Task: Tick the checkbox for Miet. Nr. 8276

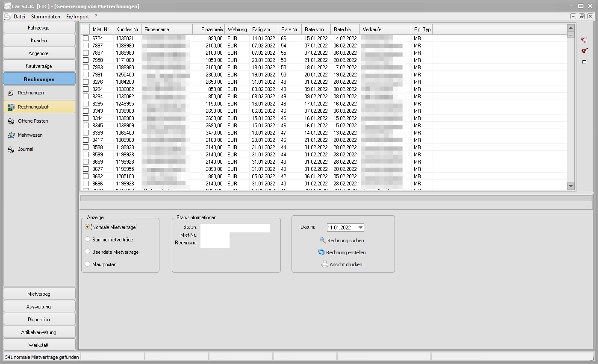Action: coord(85,82)
